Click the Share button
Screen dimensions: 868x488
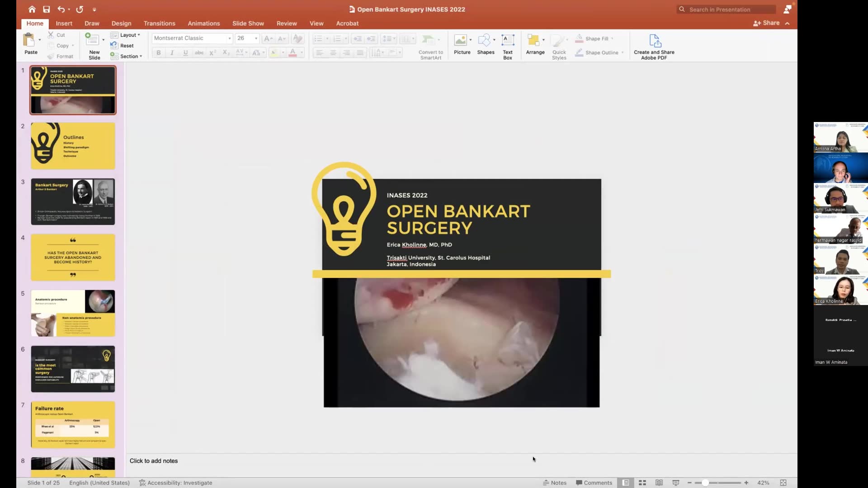click(x=767, y=23)
